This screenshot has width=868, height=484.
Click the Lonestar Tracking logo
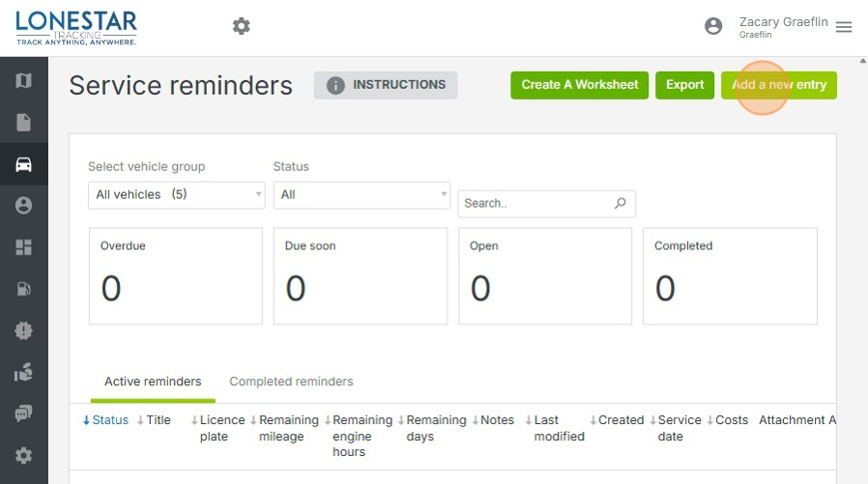(x=75, y=28)
